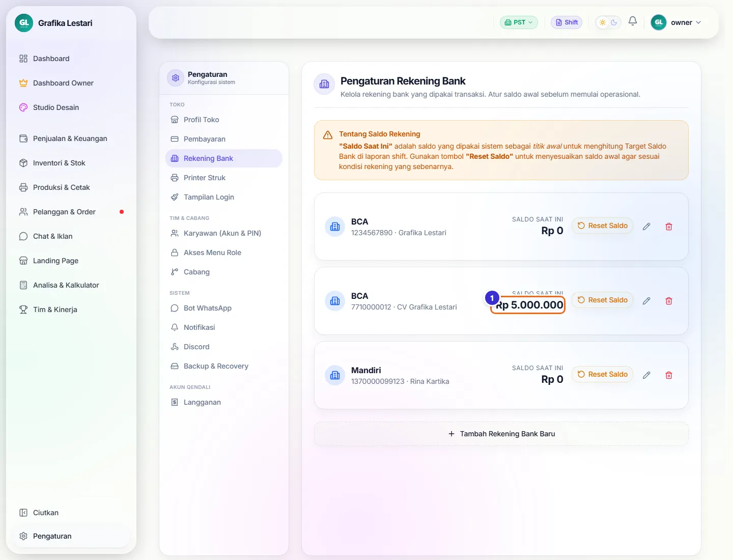733x560 pixels.
Task: Switch to light mode sun toggle
Action: 603,22
